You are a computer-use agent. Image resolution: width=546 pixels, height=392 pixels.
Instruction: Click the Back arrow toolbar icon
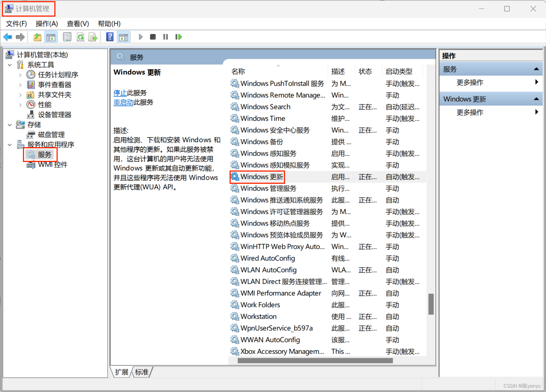tap(8, 37)
